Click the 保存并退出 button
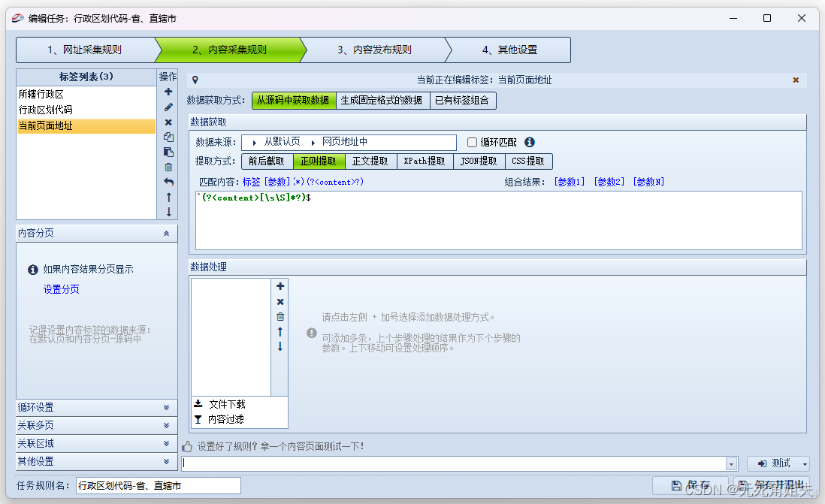 pyautogui.click(x=772, y=485)
